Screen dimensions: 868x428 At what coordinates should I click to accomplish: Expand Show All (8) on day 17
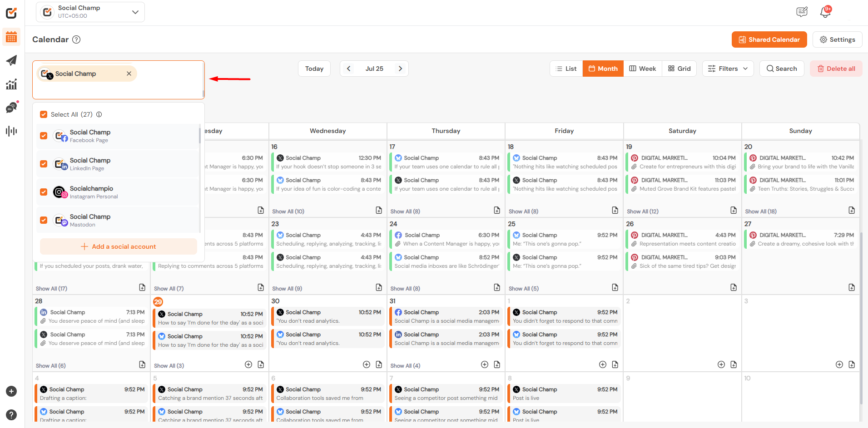pos(405,212)
